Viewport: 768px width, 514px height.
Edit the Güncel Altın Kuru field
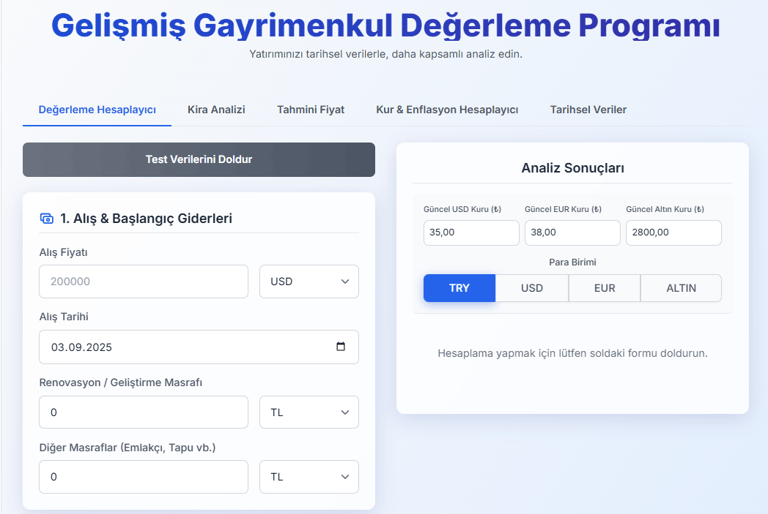[x=673, y=233]
